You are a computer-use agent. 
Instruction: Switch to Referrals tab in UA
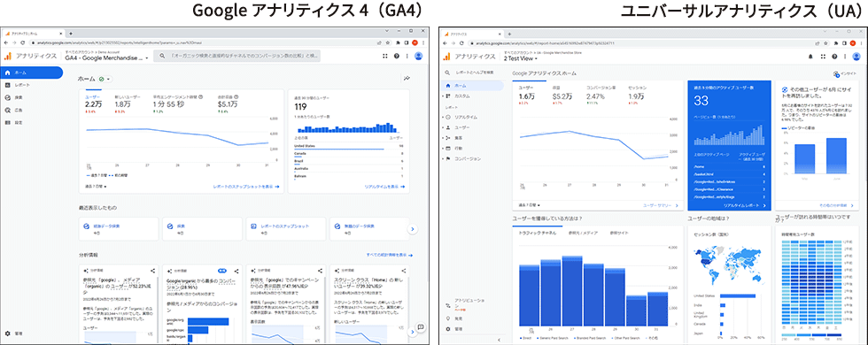tap(619, 234)
